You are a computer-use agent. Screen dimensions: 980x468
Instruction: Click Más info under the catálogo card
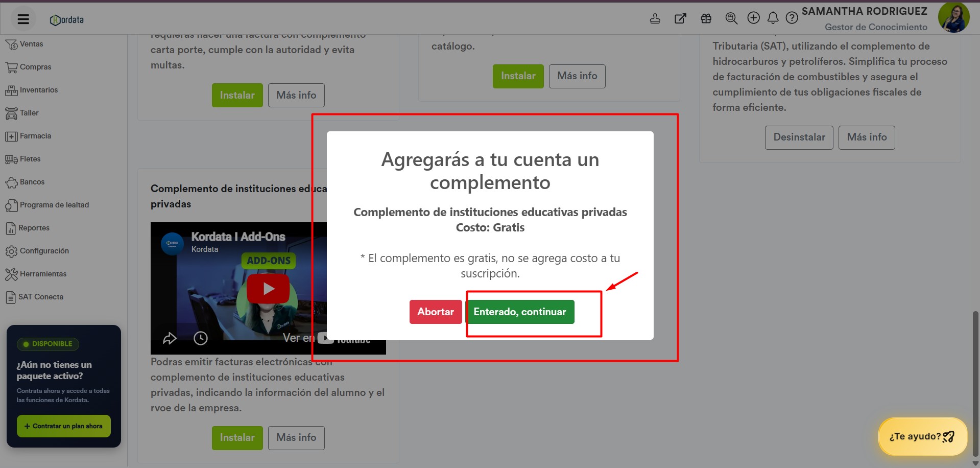click(x=577, y=76)
